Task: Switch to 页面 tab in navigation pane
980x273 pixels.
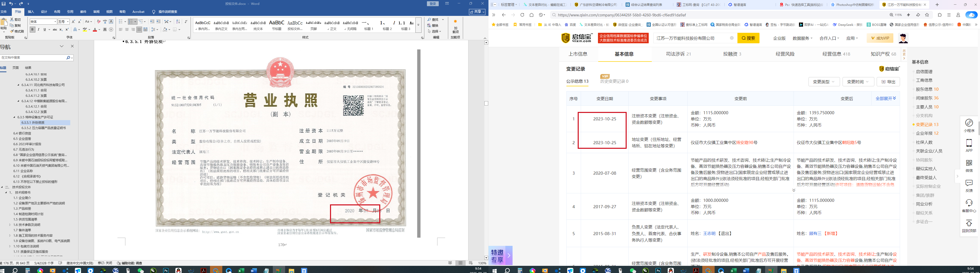Action: click(16, 68)
